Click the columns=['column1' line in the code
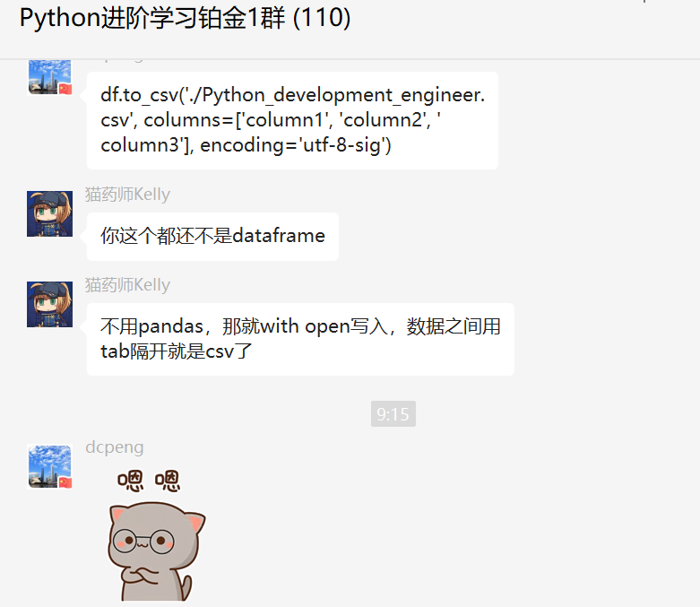This screenshot has width=700, height=607. pyautogui.click(x=271, y=120)
